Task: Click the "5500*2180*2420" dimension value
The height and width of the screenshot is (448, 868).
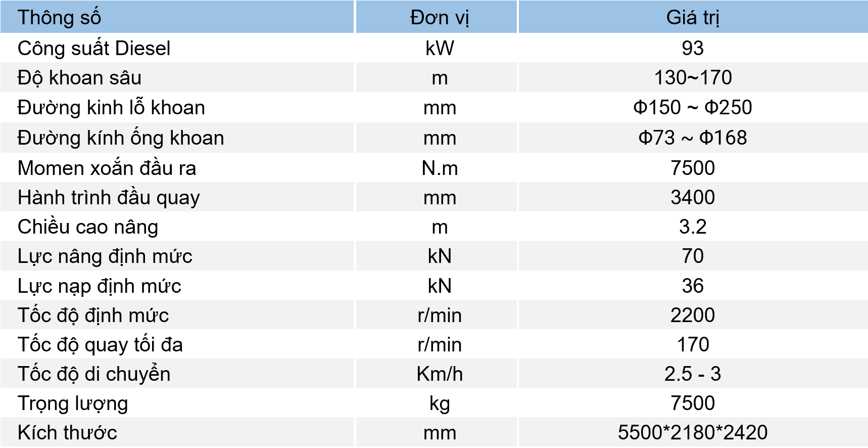Action: tap(692, 433)
